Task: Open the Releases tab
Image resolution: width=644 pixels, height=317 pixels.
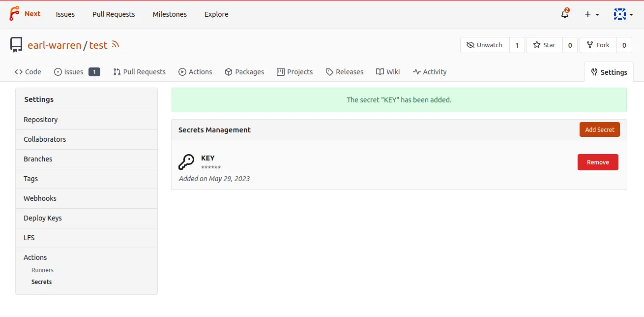Action: coord(344,72)
